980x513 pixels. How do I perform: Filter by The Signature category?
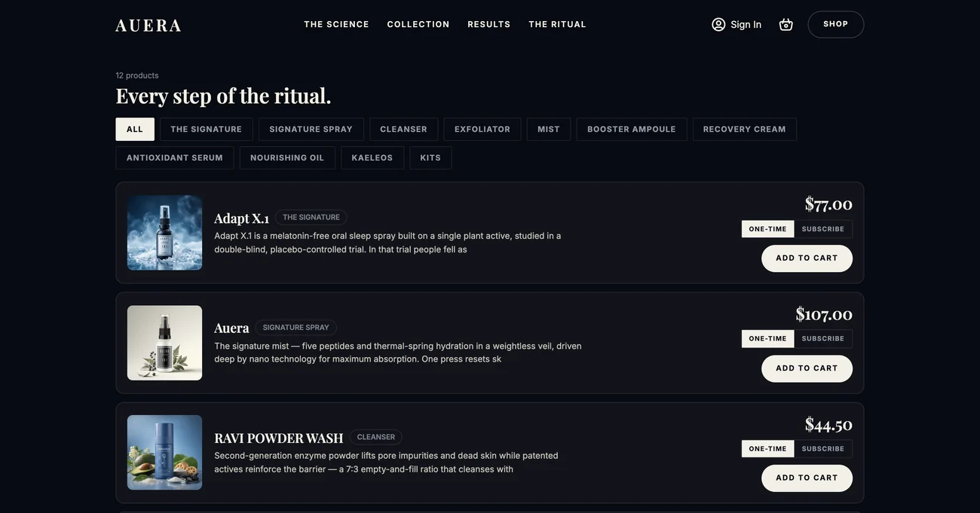coord(207,129)
